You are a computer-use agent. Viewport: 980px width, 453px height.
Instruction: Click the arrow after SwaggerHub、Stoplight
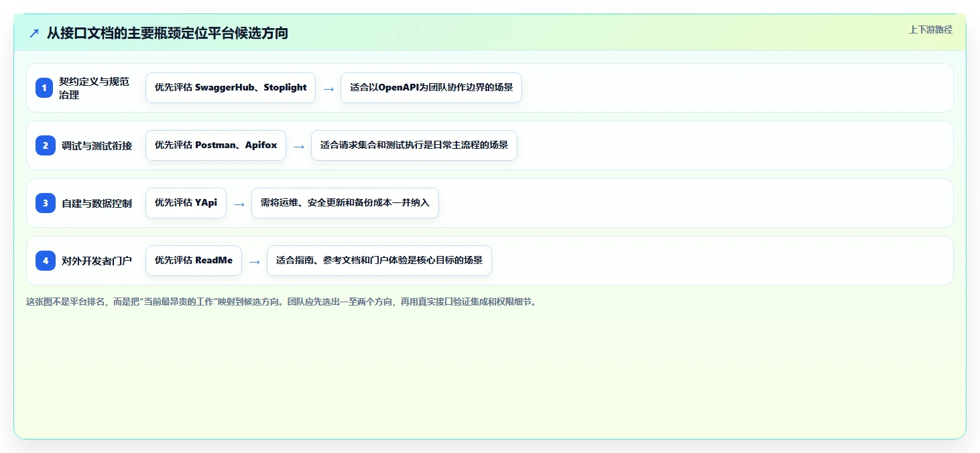click(328, 88)
